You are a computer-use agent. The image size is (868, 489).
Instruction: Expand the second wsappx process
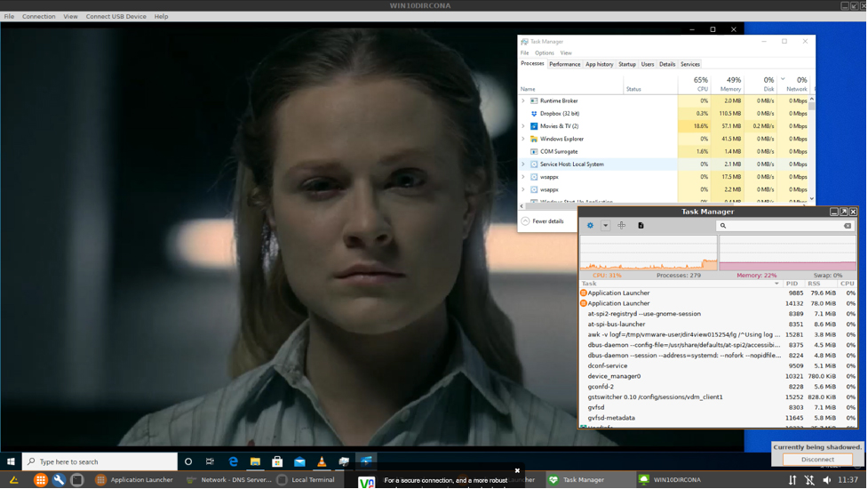point(523,190)
